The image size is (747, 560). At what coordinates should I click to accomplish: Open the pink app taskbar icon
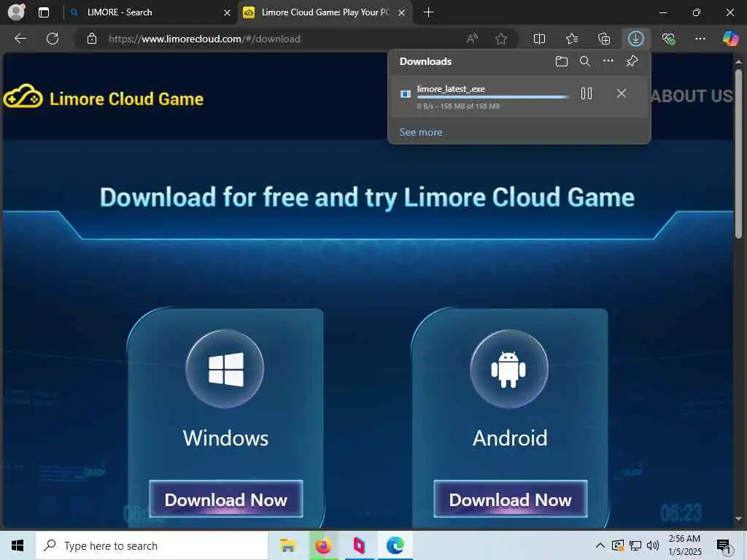(x=359, y=545)
